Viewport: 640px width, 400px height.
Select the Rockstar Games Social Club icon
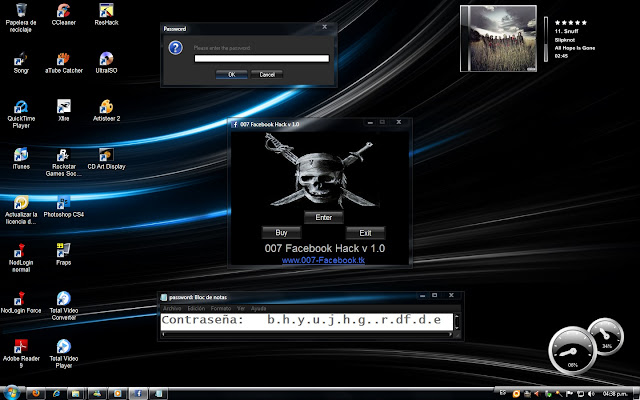pos(63,162)
